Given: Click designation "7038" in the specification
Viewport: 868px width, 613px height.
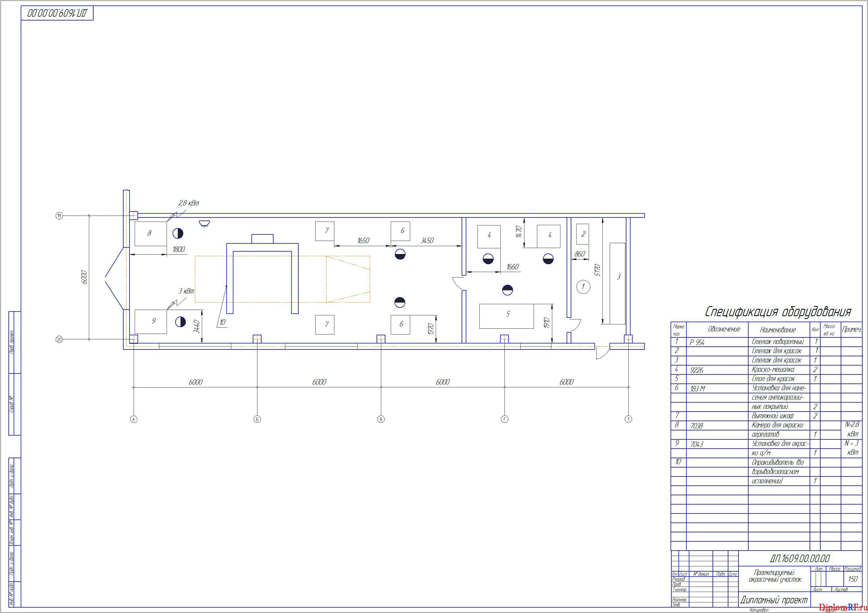Looking at the screenshot, I should pyautogui.click(x=696, y=425).
